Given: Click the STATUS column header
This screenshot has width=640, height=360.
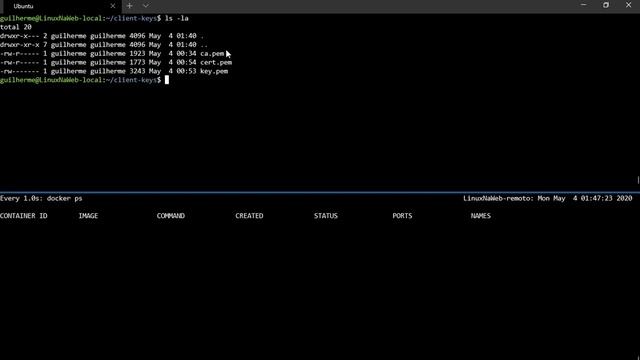Looking at the screenshot, I should [x=326, y=216].
